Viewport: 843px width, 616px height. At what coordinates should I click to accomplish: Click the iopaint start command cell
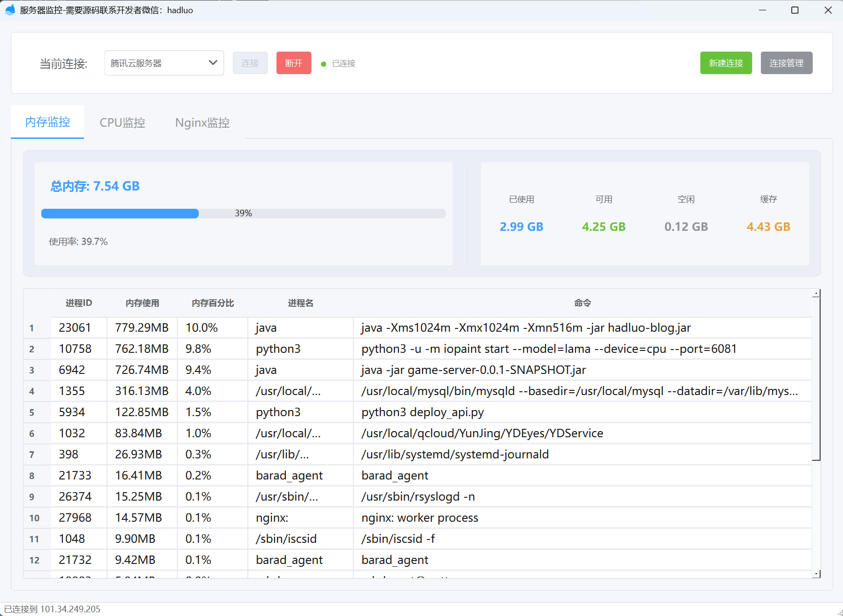[x=582, y=349]
